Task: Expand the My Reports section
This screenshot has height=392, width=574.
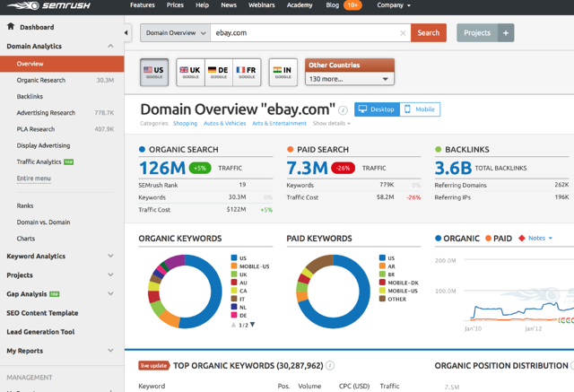Action: pyautogui.click(x=110, y=350)
